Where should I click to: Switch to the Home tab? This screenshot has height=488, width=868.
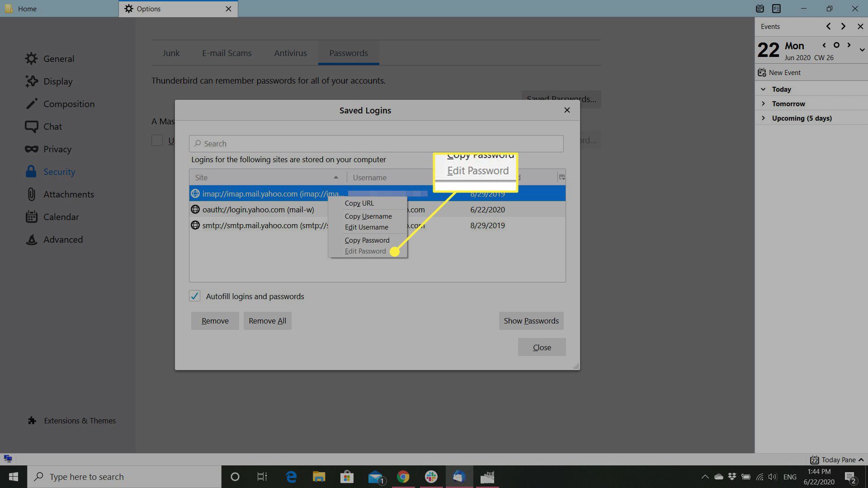59,9
